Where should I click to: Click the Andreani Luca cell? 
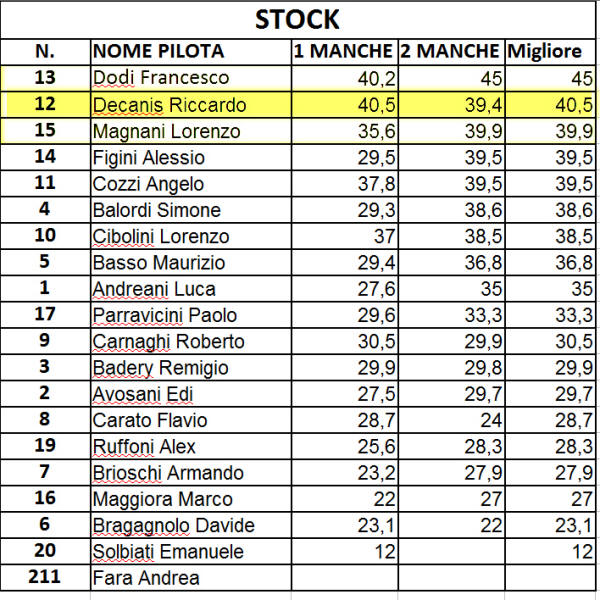pos(190,289)
